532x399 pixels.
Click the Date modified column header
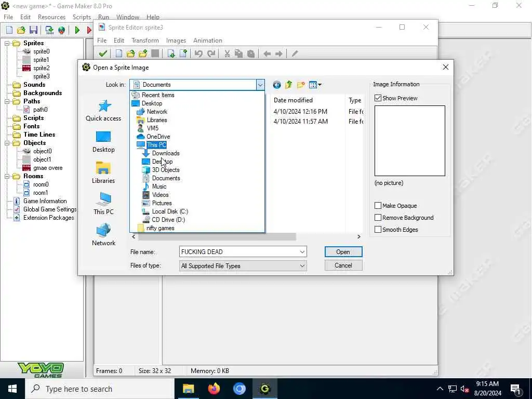293,100
